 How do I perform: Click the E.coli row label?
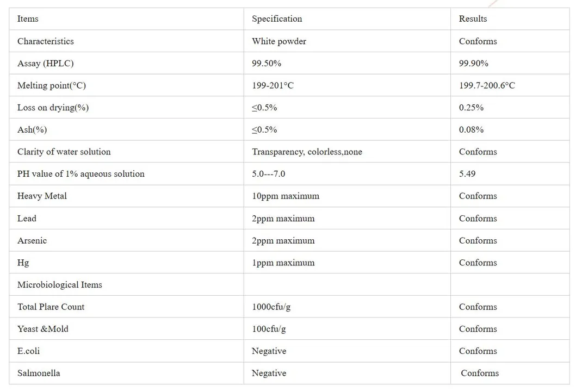click(x=28, y=351)
